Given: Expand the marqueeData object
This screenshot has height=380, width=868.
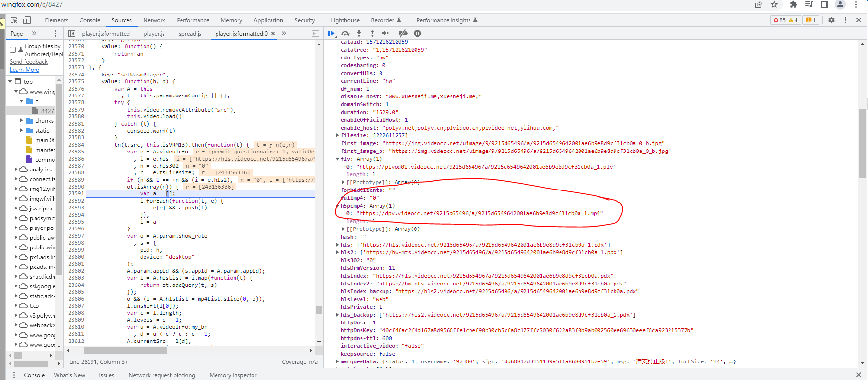Looking at the screenshot, I should (x=338, y=361).
